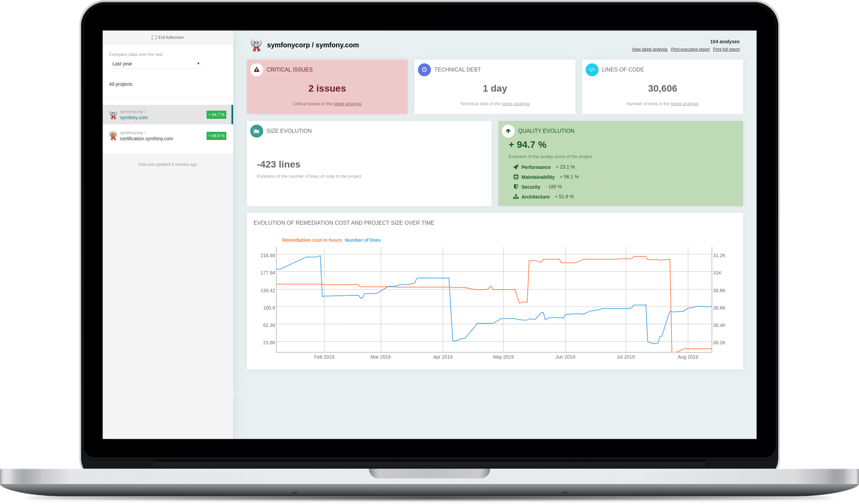The width and height of the screenshot is (859, 504).
Task: Click the Maintainability wheel icon
Action: (x=515, y=177)
